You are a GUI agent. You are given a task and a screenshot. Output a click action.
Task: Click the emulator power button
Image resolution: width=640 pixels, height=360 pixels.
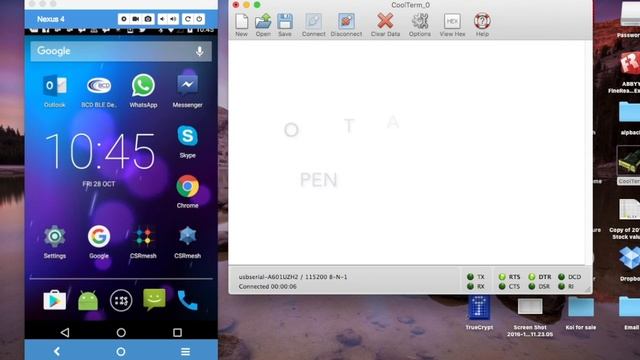(199, 19)
